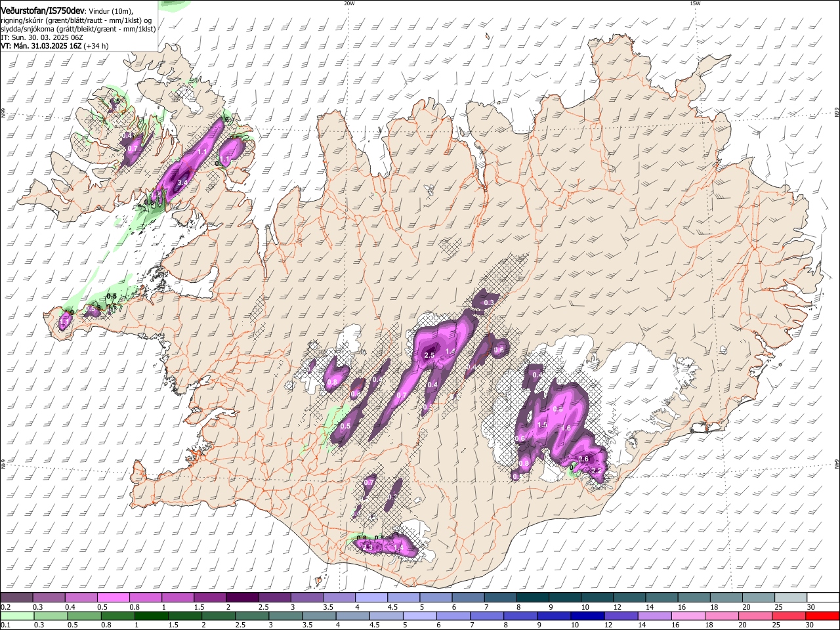Click the IT: Sun. 30. 03. 2025 06Z line

pyautogui.click(x=41, y=38)
